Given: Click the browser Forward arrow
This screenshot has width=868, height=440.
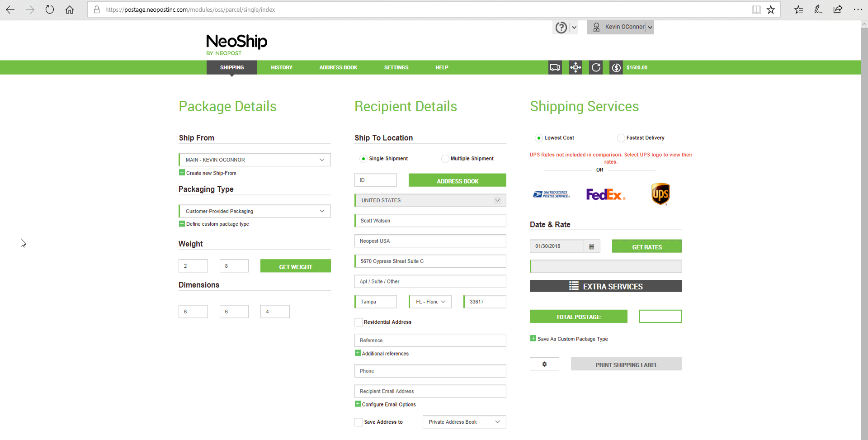Looking at the screenshot, I should (30, 9).
